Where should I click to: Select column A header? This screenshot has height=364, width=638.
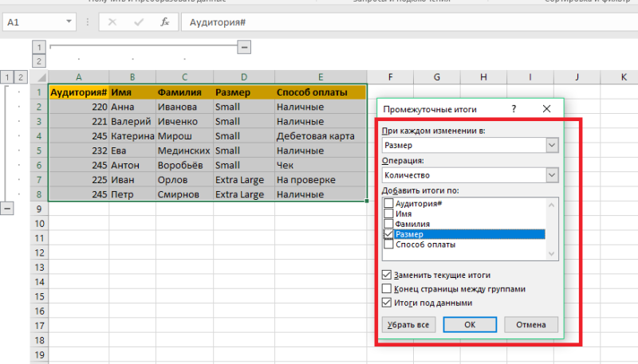(x=78, y=76)
